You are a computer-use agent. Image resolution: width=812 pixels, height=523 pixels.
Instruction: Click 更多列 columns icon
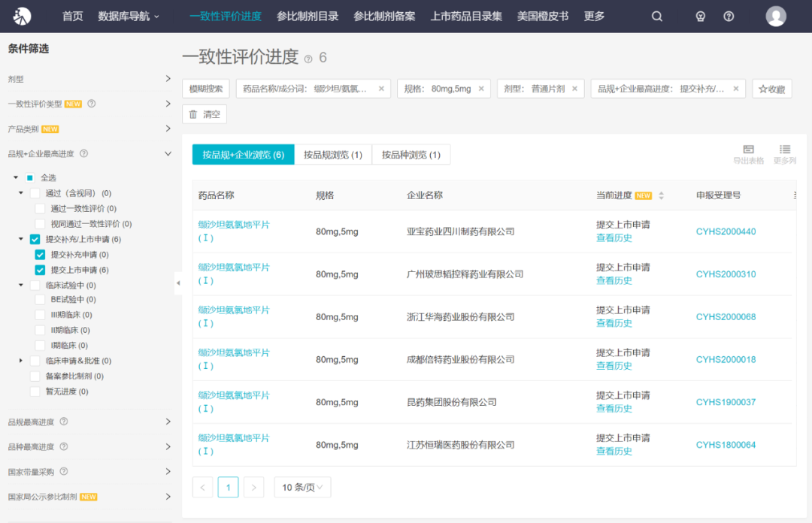coord(785,154)
